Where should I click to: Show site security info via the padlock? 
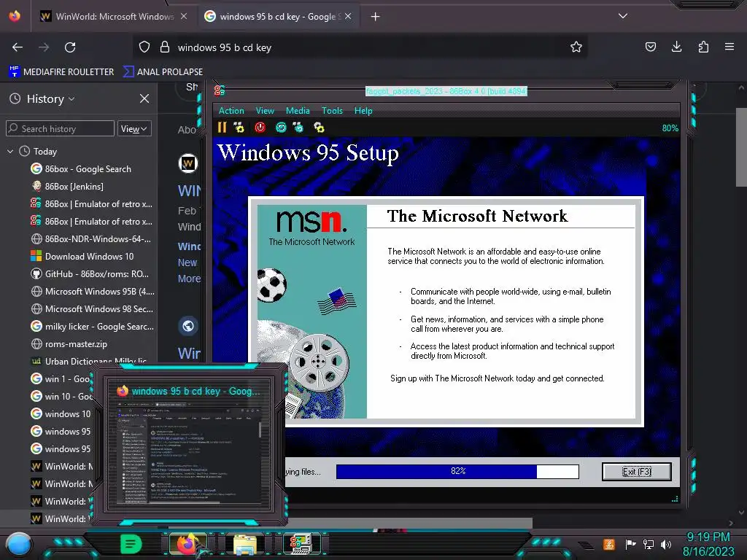click(x=165, y=47)
